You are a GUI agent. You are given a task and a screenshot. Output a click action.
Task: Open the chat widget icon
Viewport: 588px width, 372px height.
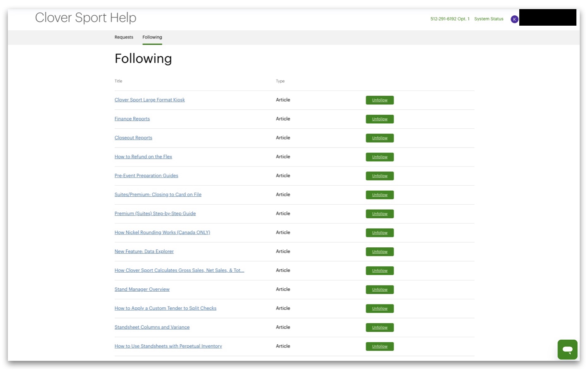click(x=567, y=349)
